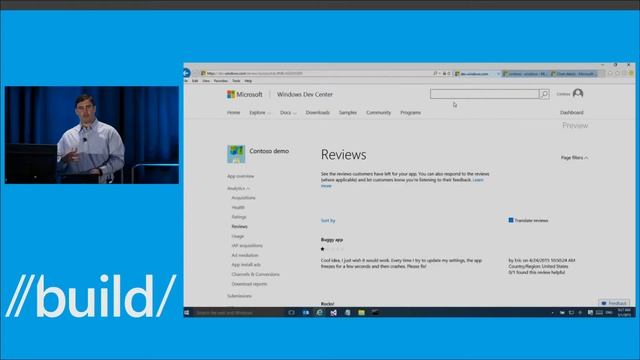This screenshot has width=640, height=360.
Task: Select IAP acquisitions in the sidebar
Action: pos(247,246)
